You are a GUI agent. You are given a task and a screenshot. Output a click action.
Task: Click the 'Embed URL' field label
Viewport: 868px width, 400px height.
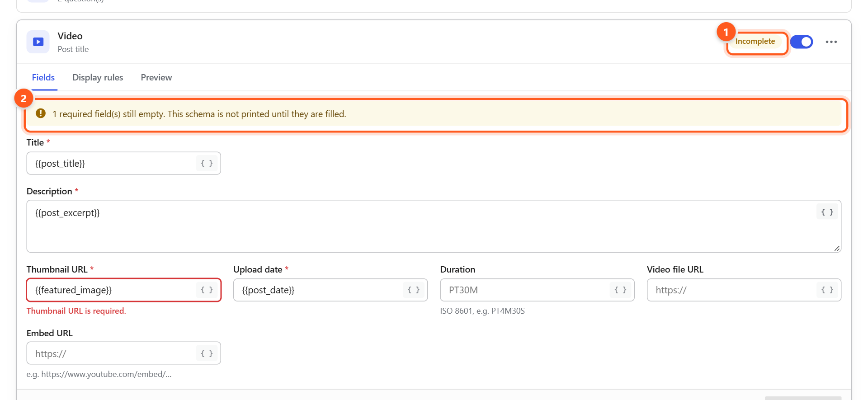[50, 333]
